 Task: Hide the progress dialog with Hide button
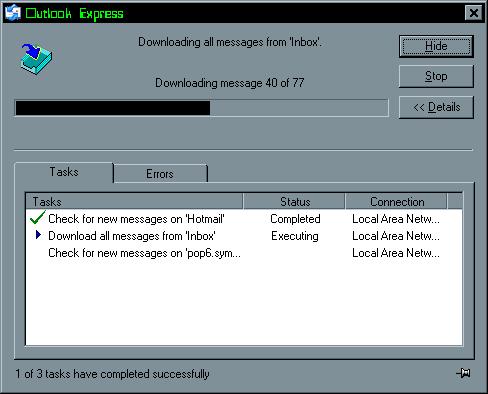coord(436,46)
